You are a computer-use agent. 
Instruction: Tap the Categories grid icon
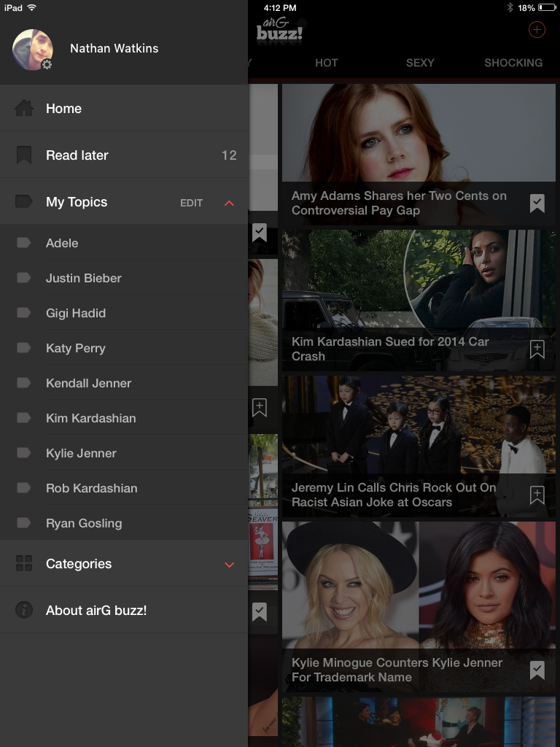(24, 563)
